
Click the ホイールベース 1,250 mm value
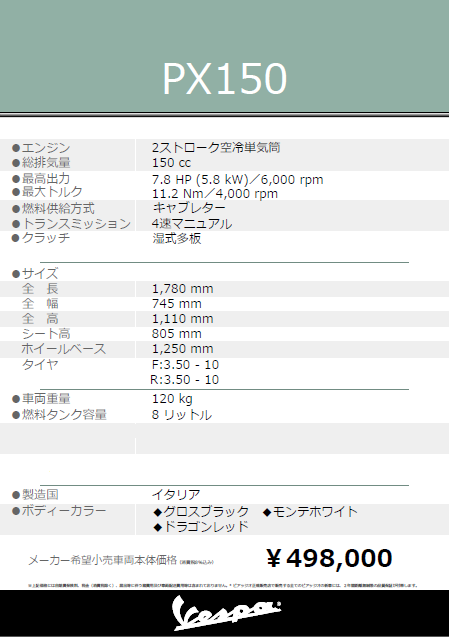coord(182,349)
